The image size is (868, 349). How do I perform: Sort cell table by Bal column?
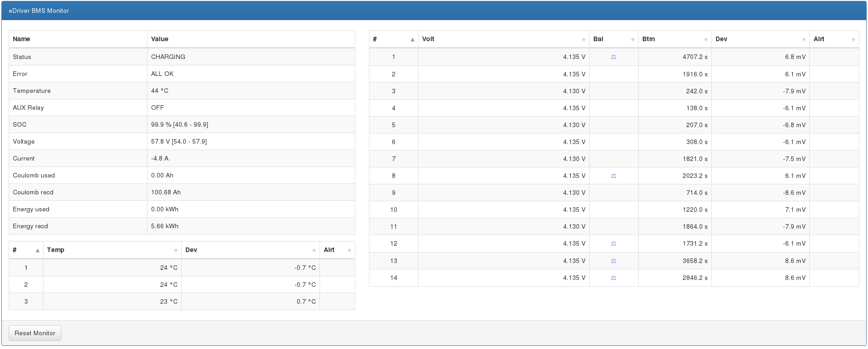(x=613, y=39)
